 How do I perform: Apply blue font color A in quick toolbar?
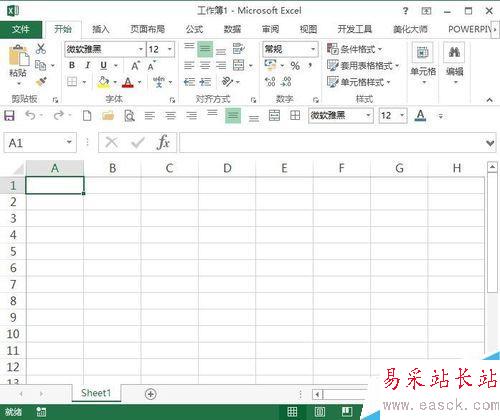[421, 115]
